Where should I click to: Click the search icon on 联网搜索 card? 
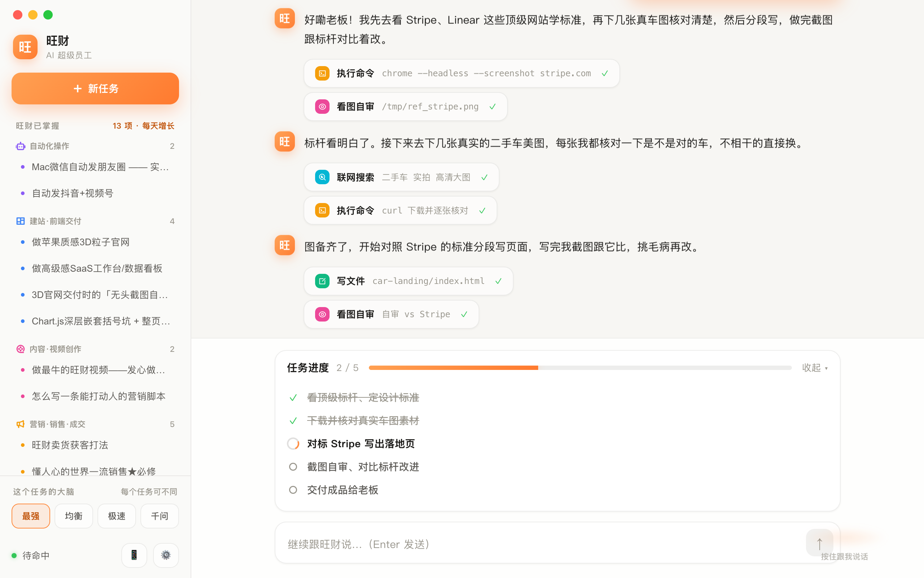click(x=322, y=177)
